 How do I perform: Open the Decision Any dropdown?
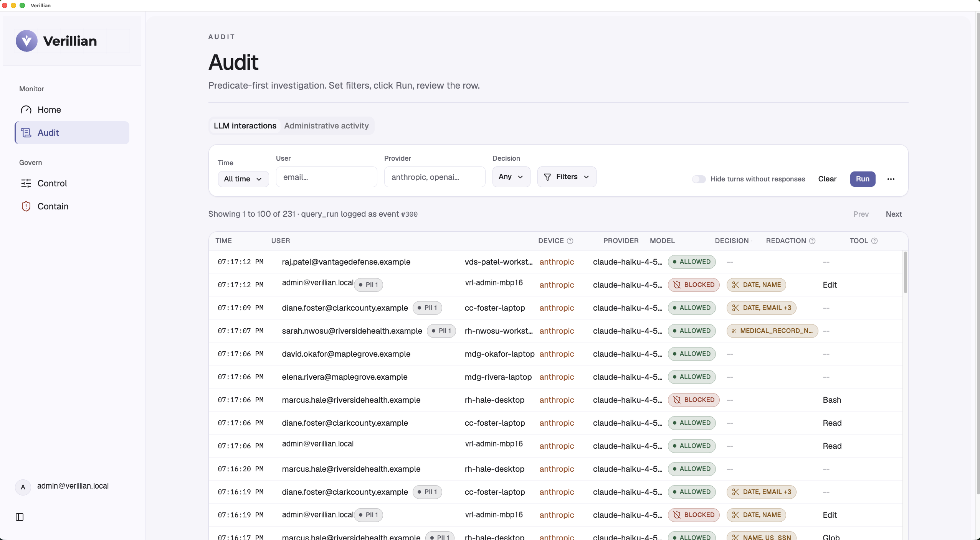(511, 177)
